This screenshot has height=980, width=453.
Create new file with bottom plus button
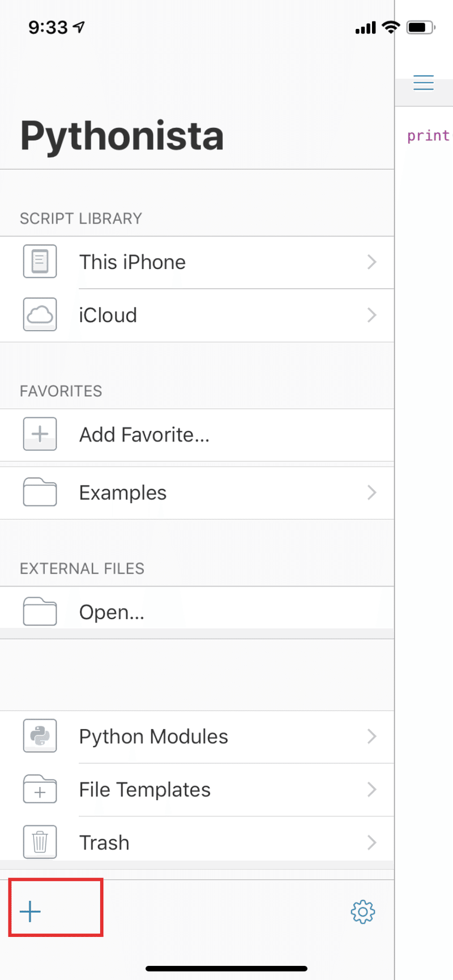coord(31,911)
